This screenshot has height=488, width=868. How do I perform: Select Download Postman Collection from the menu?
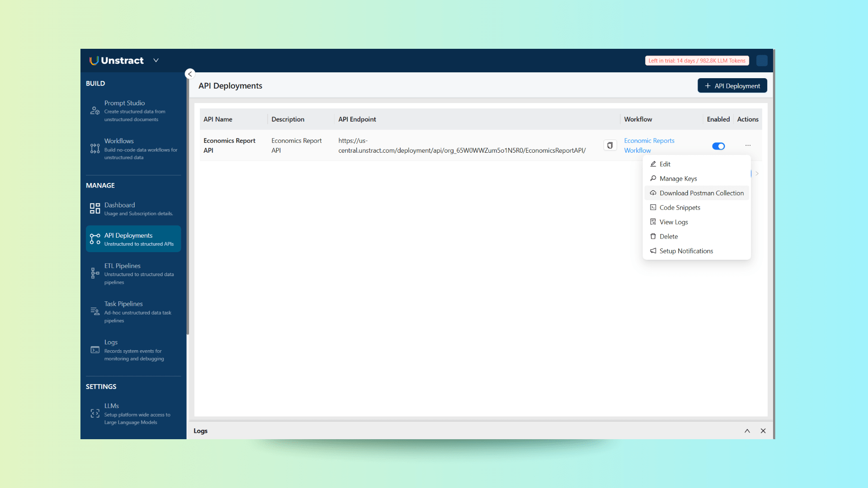coord(701,193)
